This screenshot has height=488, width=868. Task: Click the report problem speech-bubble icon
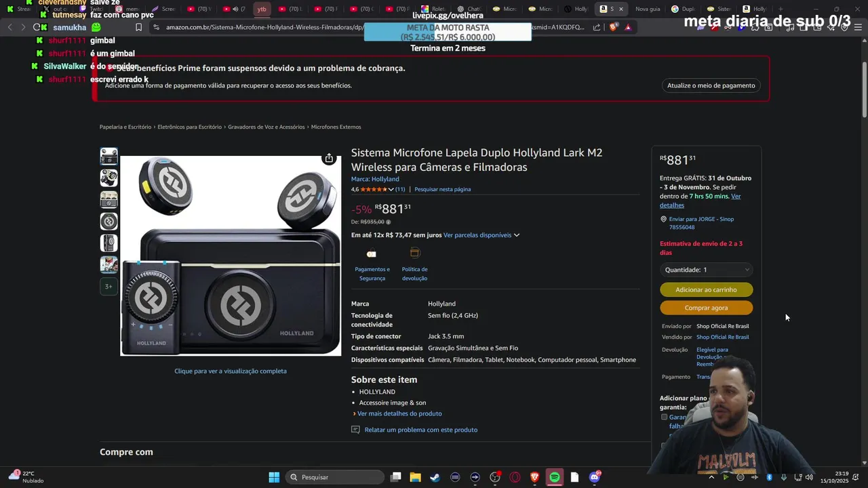click(x=355, y=430)
